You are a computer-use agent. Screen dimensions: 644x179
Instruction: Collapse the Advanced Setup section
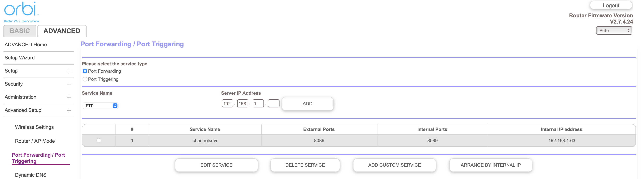69,111
